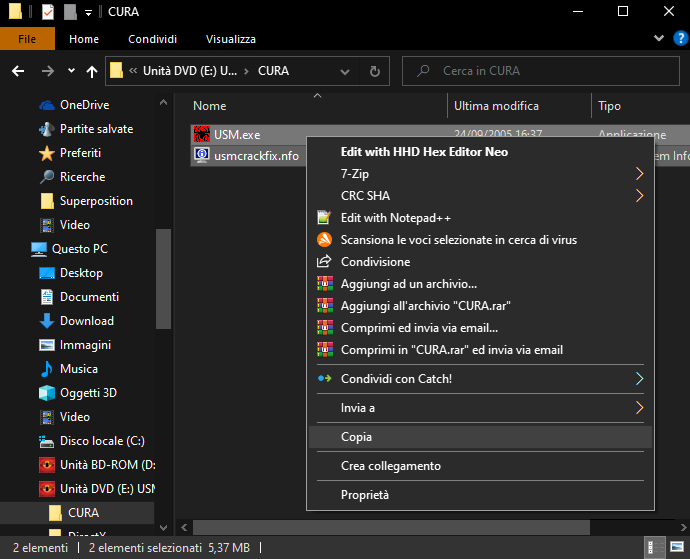Viewport: 690px width, 559px height.
Task: Click New folder icon in quick access toolbar
Action: point(70,12)
